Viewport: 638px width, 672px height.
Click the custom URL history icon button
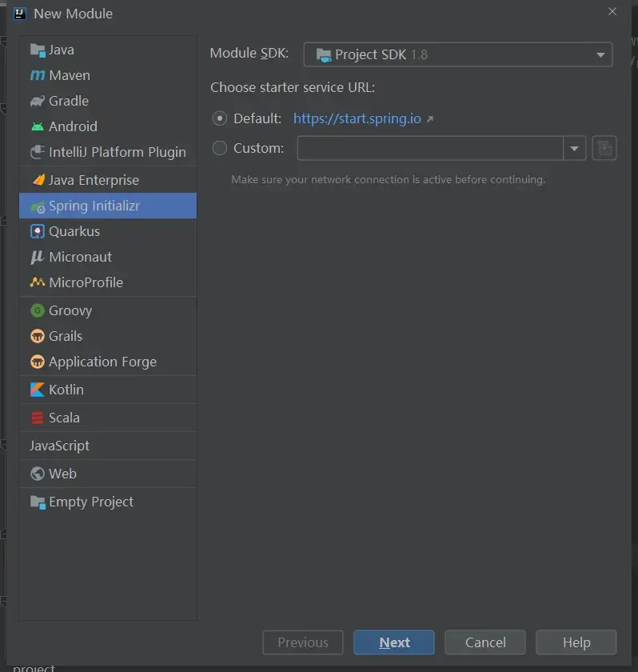[x=604, y=148]
